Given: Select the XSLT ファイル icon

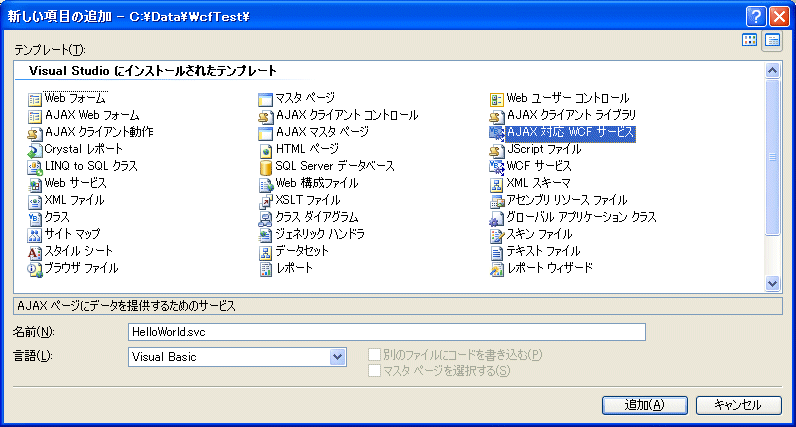Looking at the screenshot, I should (266, 202).
